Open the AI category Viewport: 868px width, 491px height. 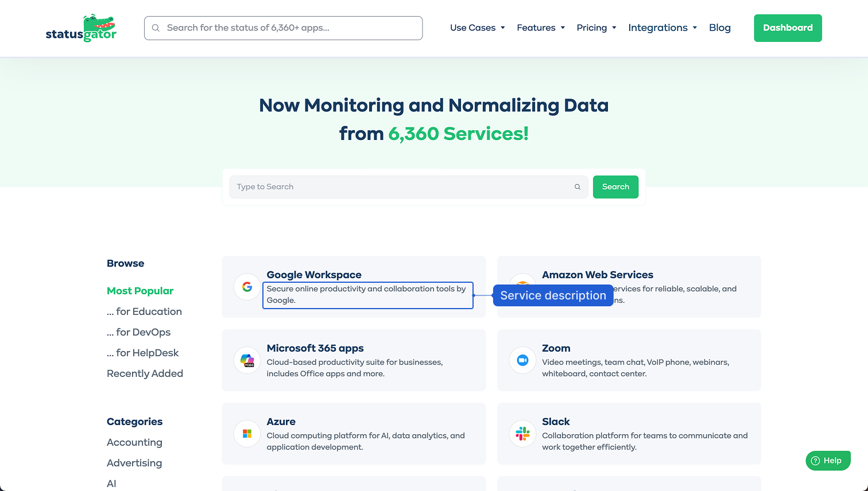111,484
